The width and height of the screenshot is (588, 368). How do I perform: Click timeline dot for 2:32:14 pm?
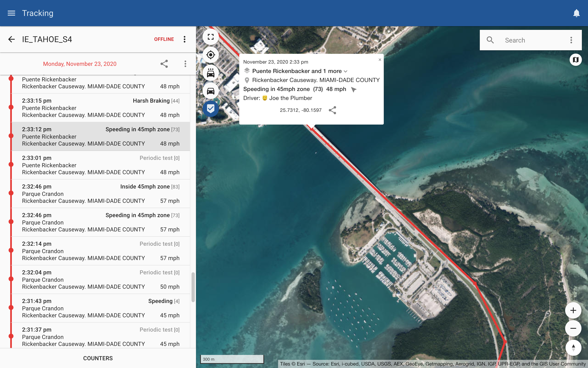[x=11, y=250]
